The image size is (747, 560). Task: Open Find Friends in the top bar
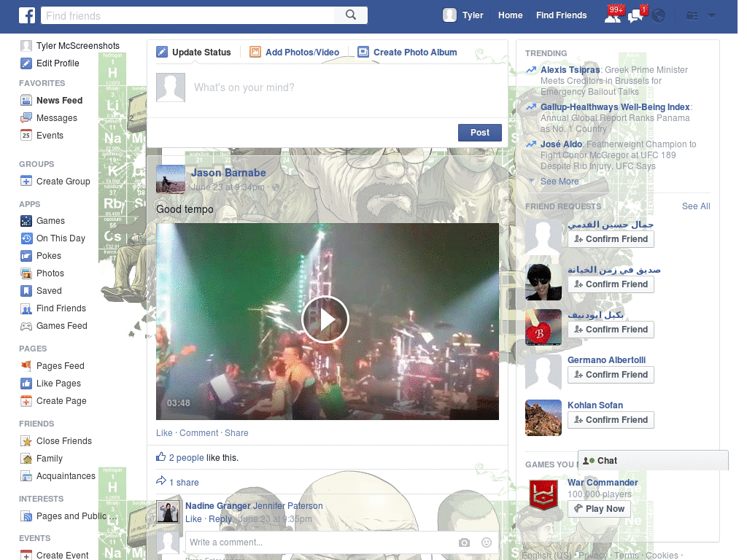[561, 15]
